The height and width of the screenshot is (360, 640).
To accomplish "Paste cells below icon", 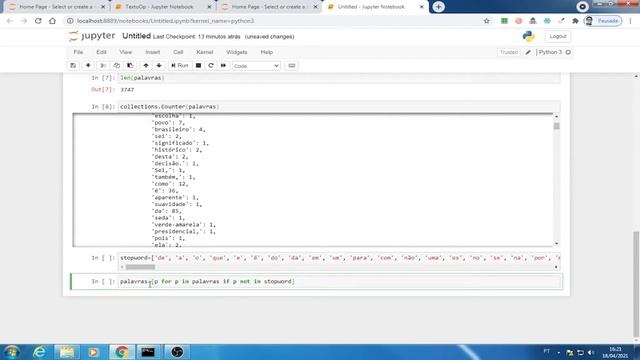I will (130, 66).
